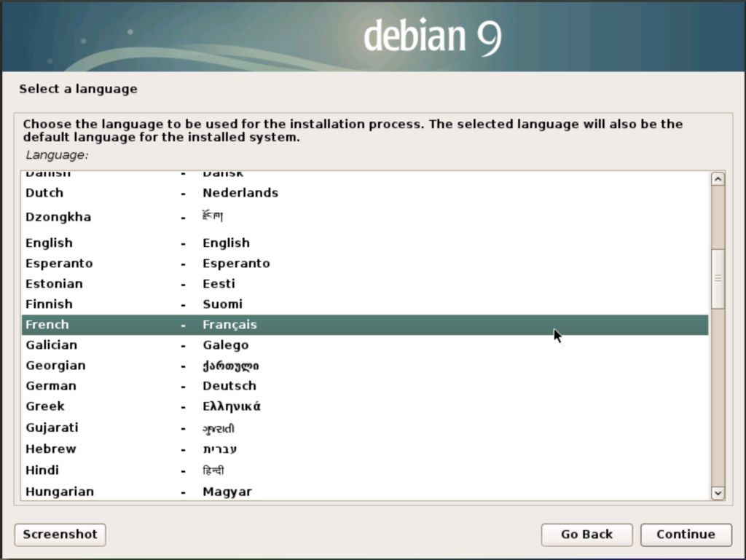Click the language list scrollbar handle
The height and width of the screenshot is (560, 746).
718,278
